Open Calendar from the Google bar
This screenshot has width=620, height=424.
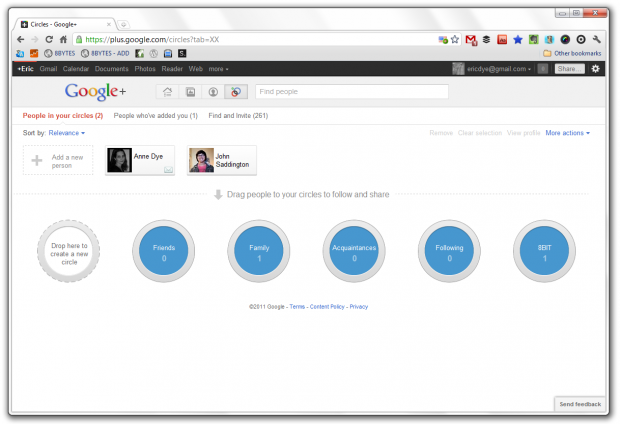click(x=76, y=69)
